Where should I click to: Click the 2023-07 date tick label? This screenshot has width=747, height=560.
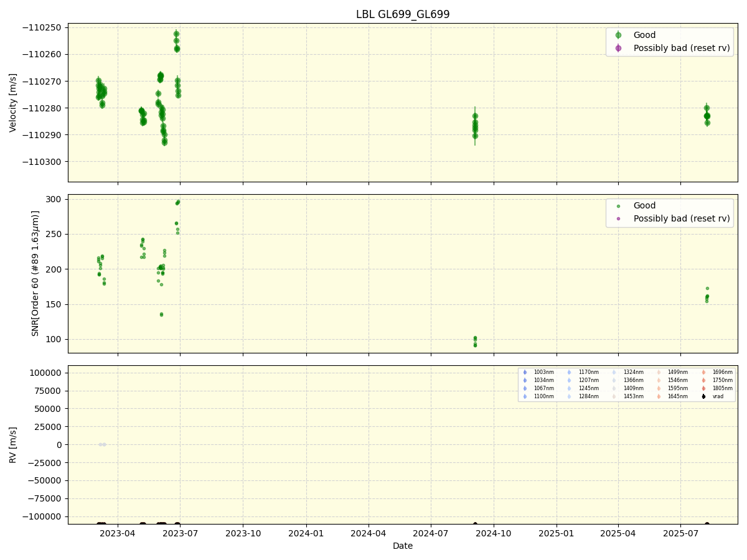[x=180, y=533]
